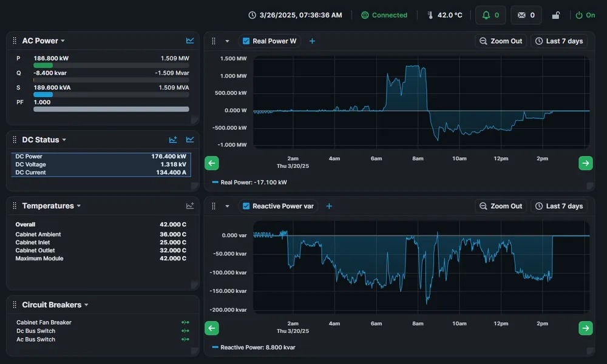The image size is (607, 364).
Task: Click the add-to-chart icon in DC Status
Action: pyautogui.click(x=173, y=140)
